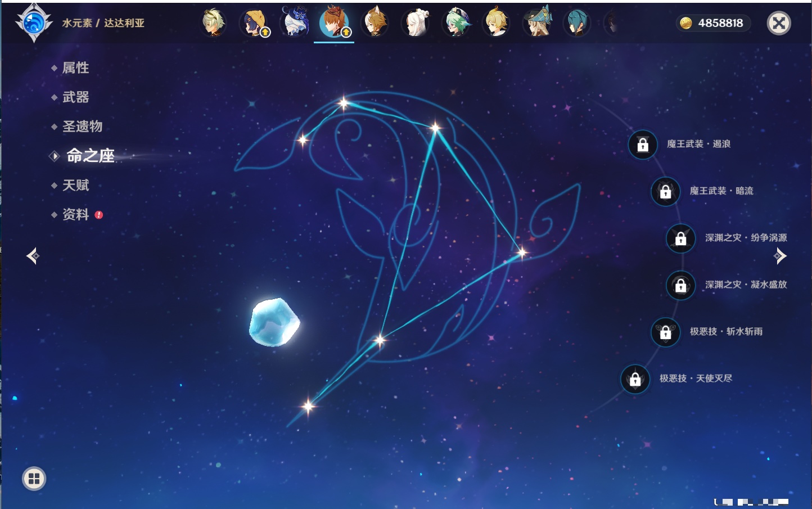Image resolution: width=812 pixels, height=509 pixels.
Task: Click the lock icon for 深渊之灾·纷争涡源
Action: click(x=681, y=238)
